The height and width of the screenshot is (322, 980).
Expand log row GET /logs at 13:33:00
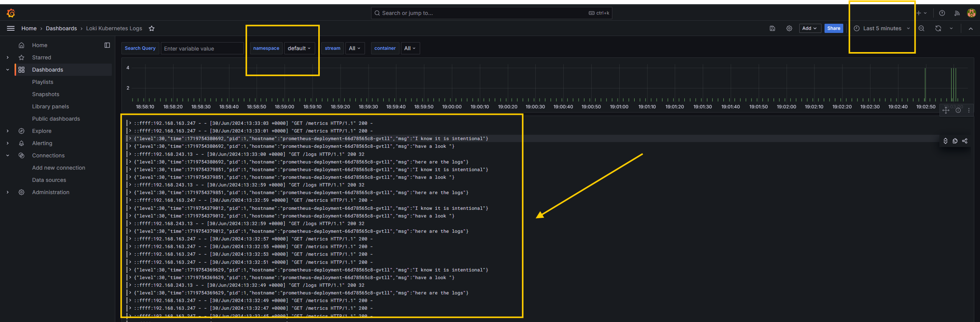tap(130, 154)
